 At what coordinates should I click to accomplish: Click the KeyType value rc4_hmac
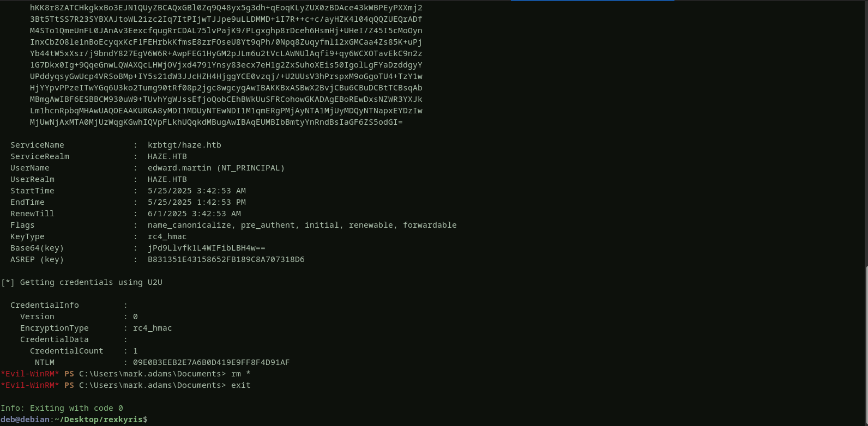167,236
